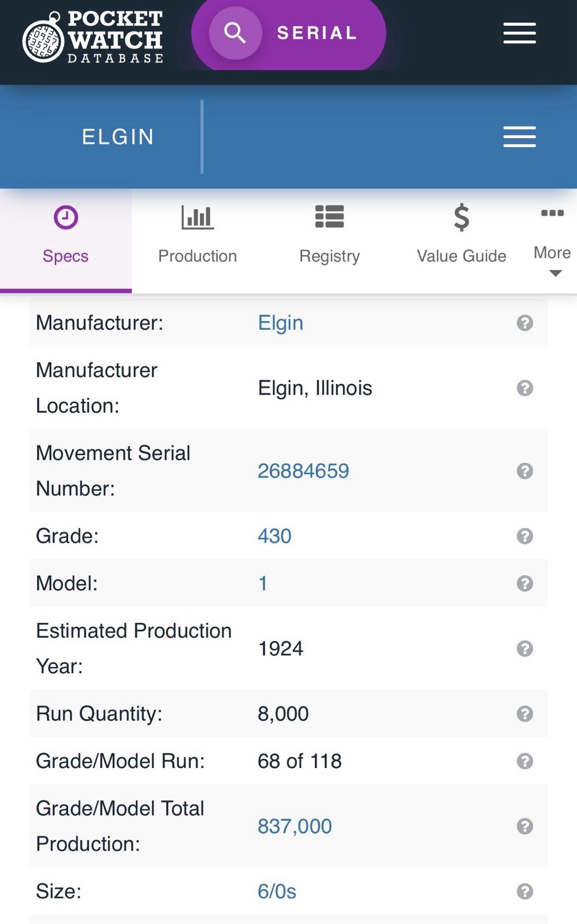The image size is (577, 924).
Task: Select the 'Grade/Model Total Production:' label
Action: tap(120, 826)
